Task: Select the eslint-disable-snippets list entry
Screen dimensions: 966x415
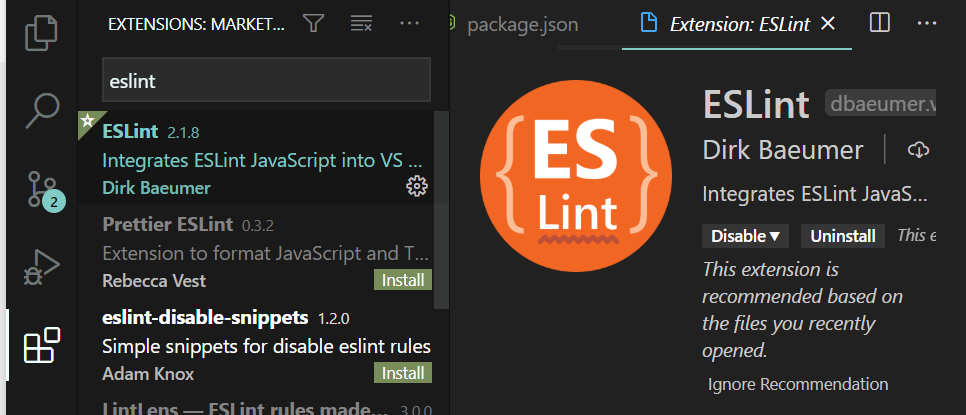Action: pos(256,343)
